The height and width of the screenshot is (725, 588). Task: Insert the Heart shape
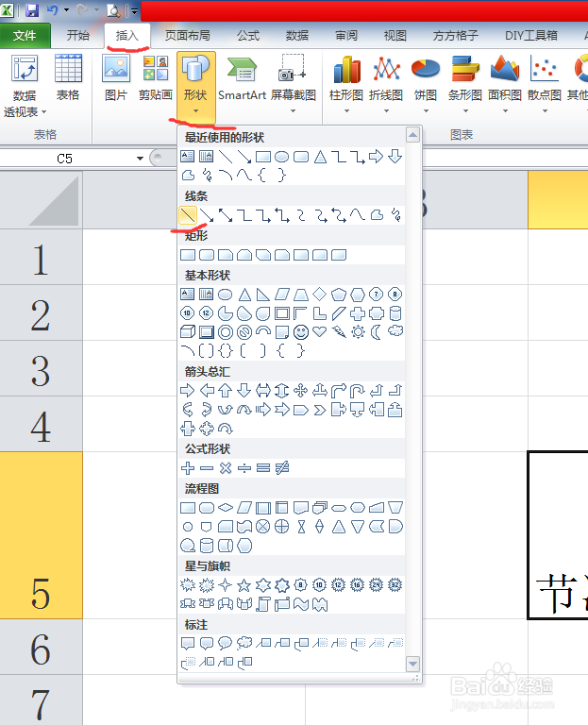tap(320, 332)
